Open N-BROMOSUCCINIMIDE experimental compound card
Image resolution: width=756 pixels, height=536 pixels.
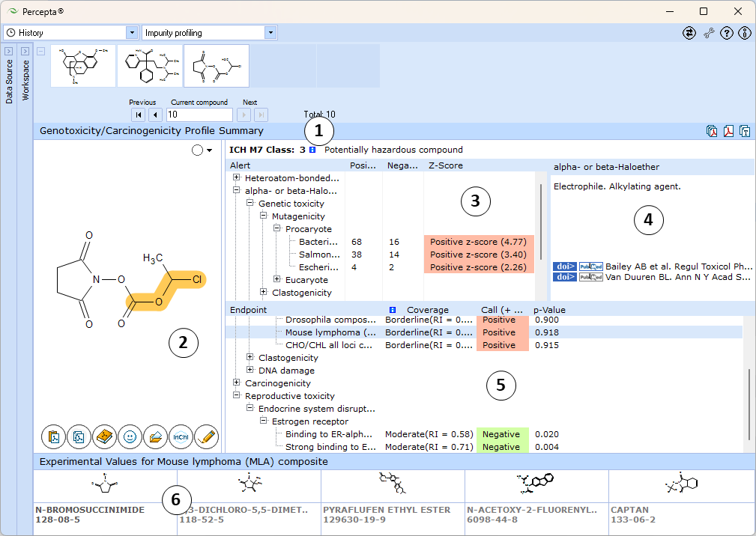pos(105,502)
